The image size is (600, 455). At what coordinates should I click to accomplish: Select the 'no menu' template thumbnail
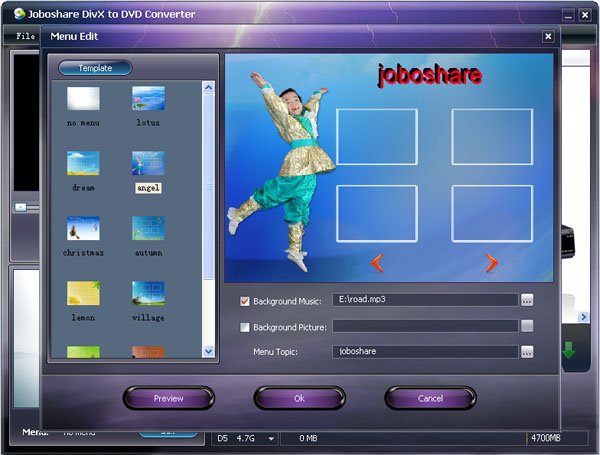[83, 98]
